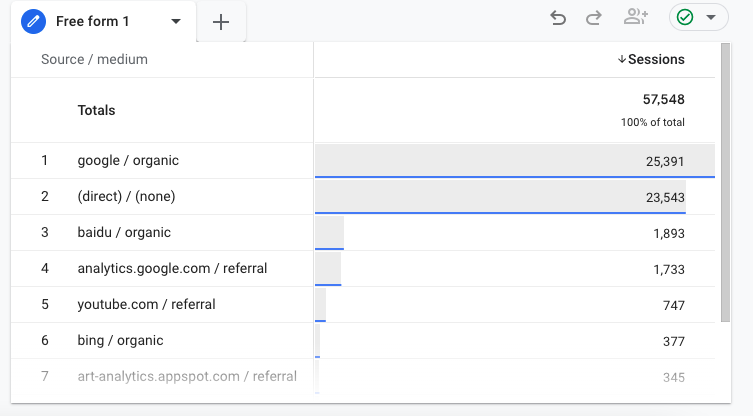753x416 pixels.
Task: Select the google / organic row
Action: (x=363, y=160)
